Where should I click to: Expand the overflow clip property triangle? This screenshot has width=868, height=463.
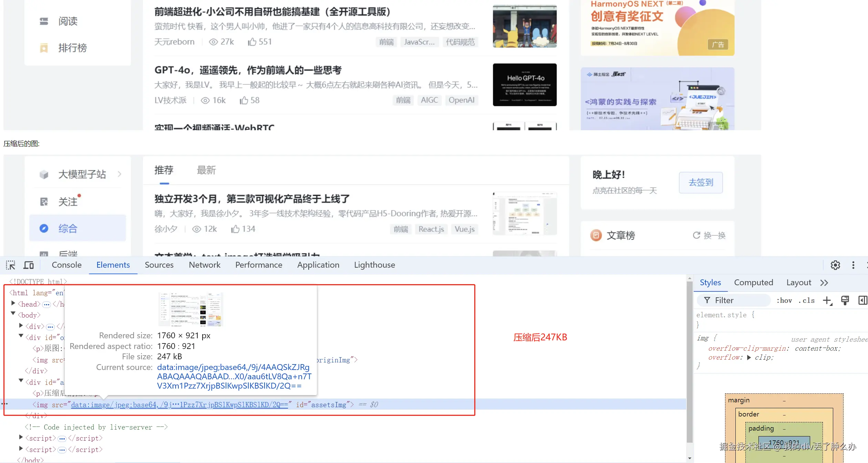(749, 358)
